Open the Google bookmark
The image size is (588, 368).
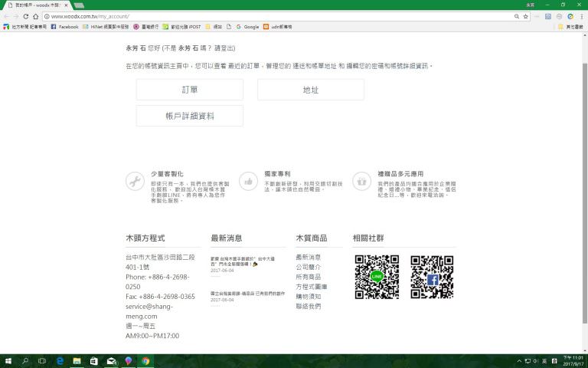247,27
